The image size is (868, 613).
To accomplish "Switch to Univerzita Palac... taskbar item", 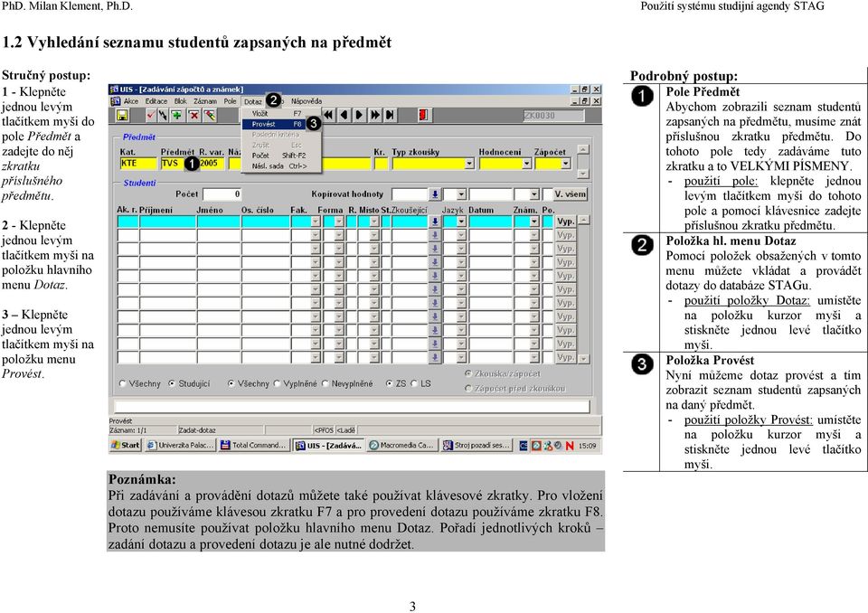I will pos(181,445).
